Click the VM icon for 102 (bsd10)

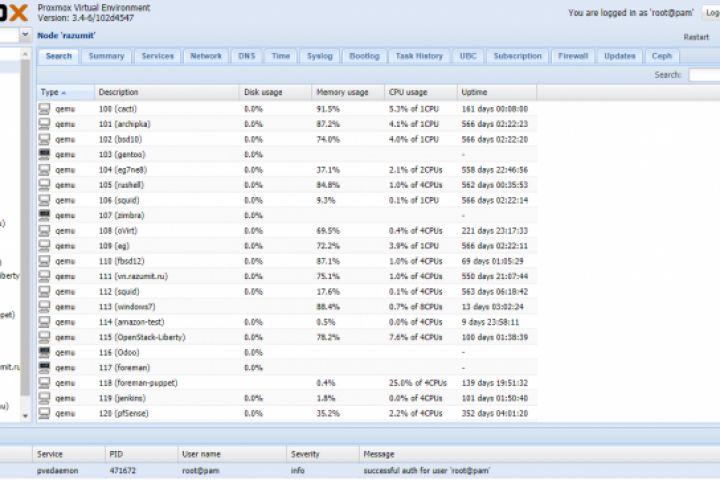click(44, 139)
